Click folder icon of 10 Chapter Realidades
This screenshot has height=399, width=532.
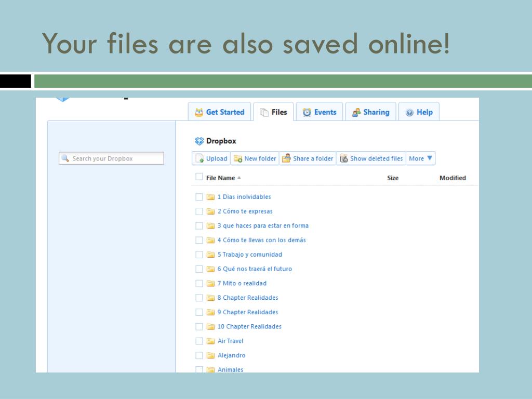[x=211, y=327]
